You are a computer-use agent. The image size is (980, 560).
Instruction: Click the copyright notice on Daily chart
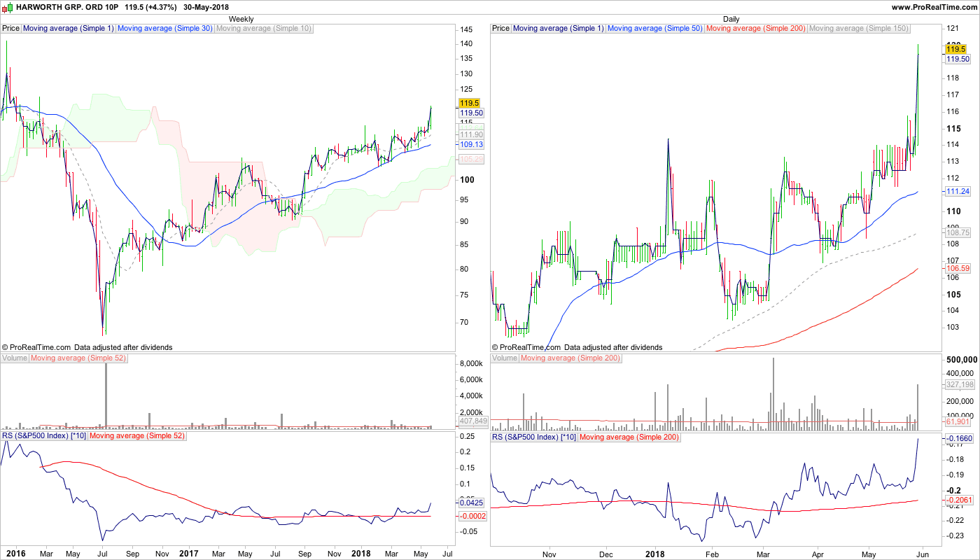577,347
